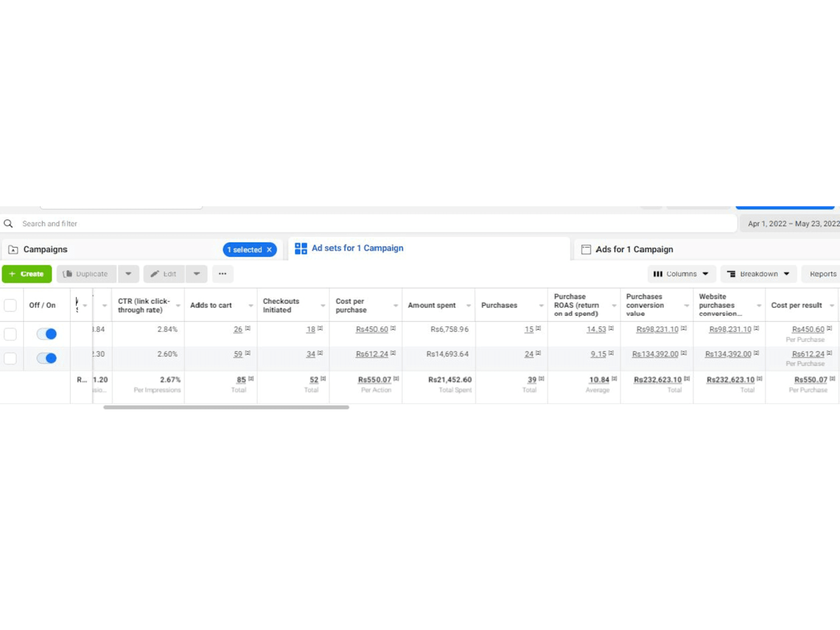Image resolution: width=840 pixels, height=630 pixels.
Task: Open the Columns dropdown
Action: tap(682, 274)
